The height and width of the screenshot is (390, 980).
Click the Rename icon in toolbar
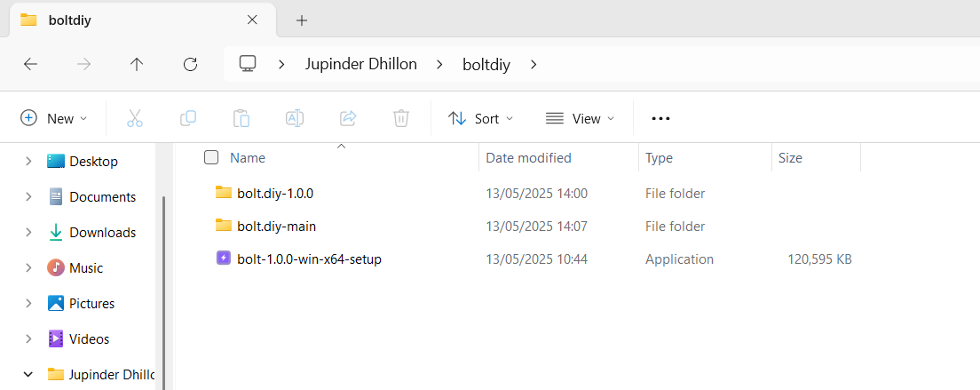click(x=295, y=118)
